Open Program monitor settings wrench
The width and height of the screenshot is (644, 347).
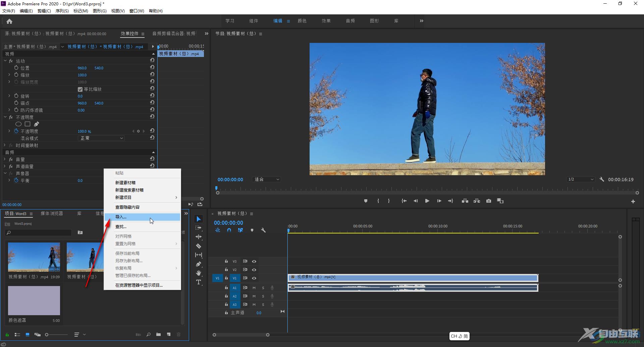(x=602, y=180)
